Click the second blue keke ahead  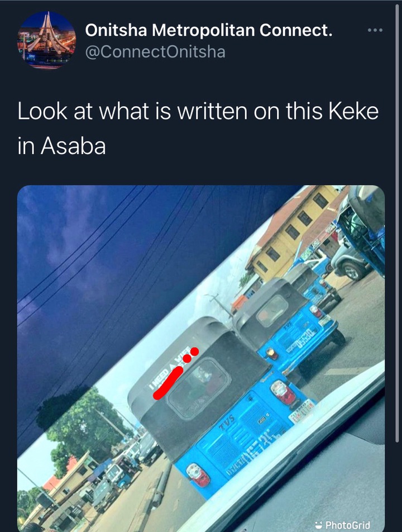pyautogui.click(x=289, y=323)
